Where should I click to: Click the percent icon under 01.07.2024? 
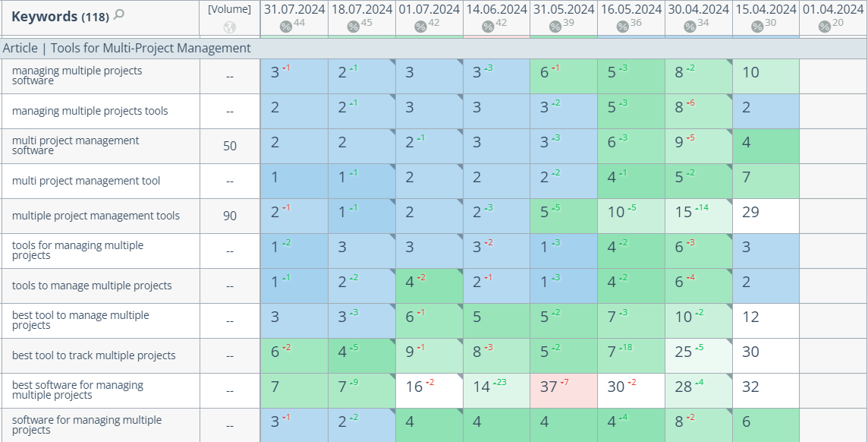click(x=421, y=27)
